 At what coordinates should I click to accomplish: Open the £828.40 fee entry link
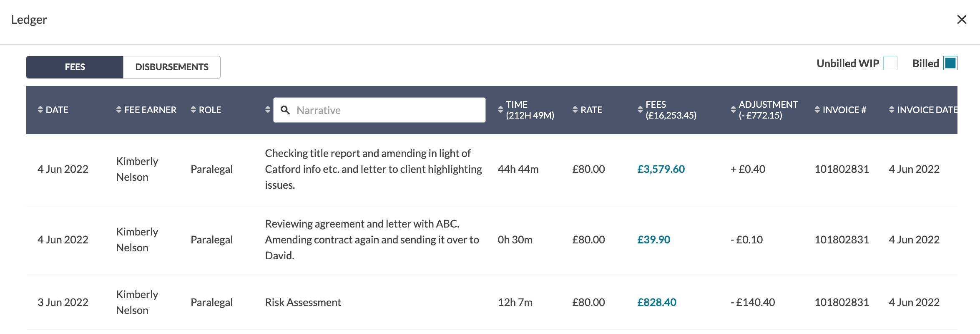(x=657, y=302)
